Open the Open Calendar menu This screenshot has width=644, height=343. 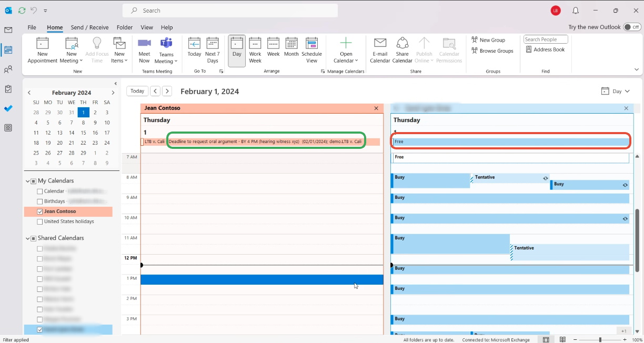[x=346, y=51]
